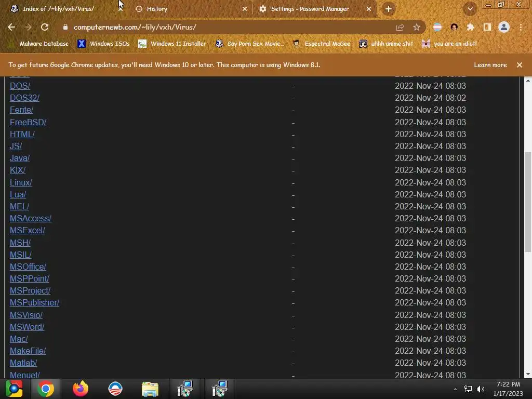Open Windows ISOs bookmark

[x=104, y=44]
